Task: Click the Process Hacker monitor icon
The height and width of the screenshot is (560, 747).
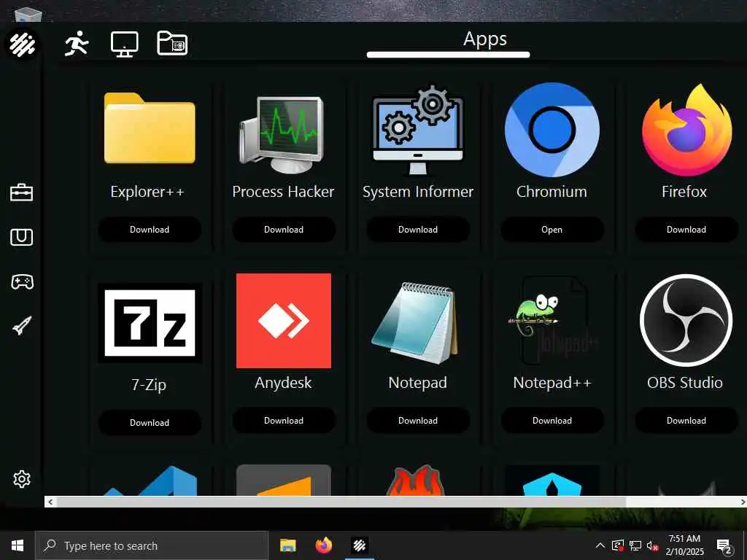Action: point(282,135)
